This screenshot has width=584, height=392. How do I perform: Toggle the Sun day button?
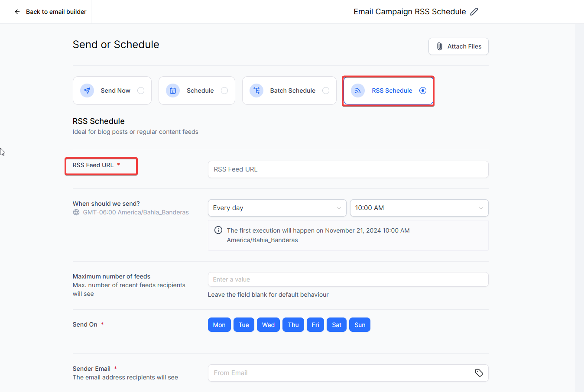pyautogui.click(x=360, y=325)
